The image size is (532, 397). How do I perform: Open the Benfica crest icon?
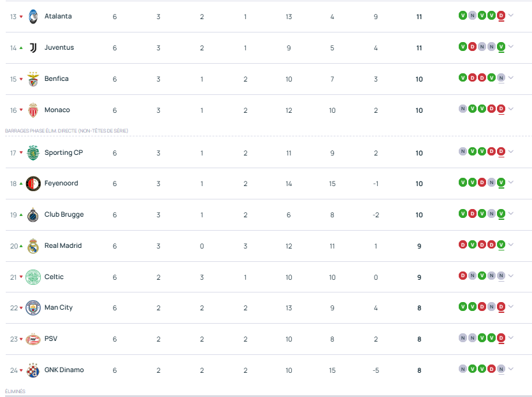pyautogui.click(x=33, y=79)
